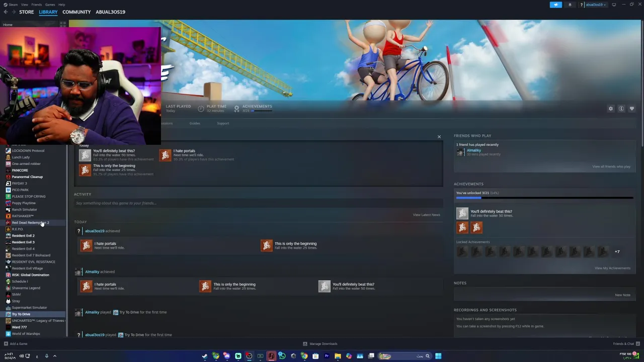Open Friends & Chat

pos(626,344)
